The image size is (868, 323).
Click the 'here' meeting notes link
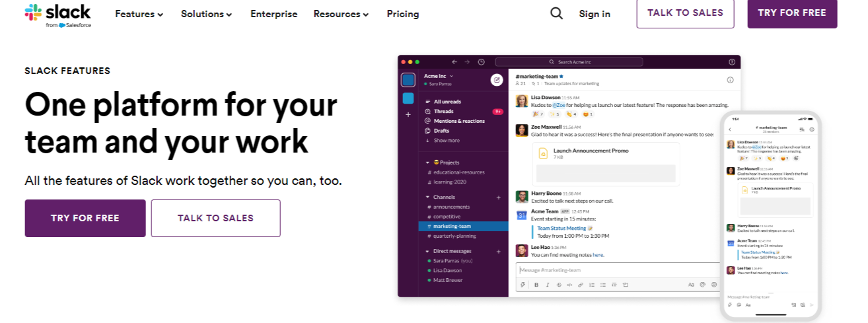(x=597, y=255)
